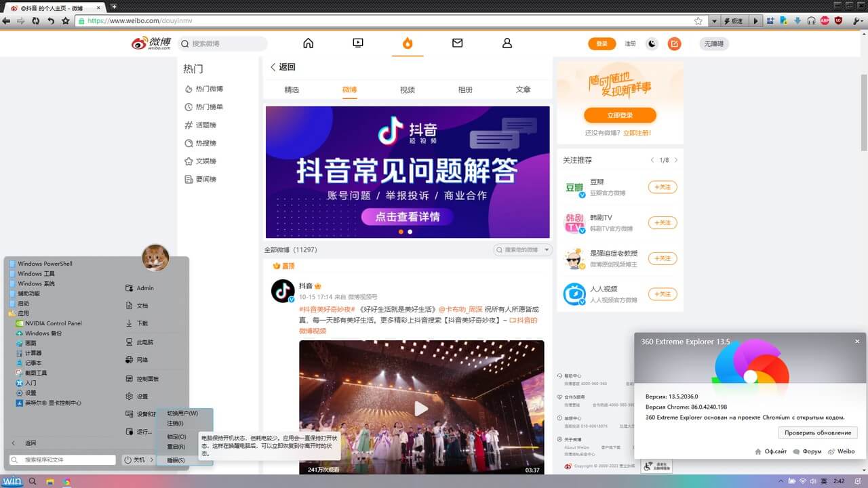Click the uBlock shield extension icon

point(838,21)
